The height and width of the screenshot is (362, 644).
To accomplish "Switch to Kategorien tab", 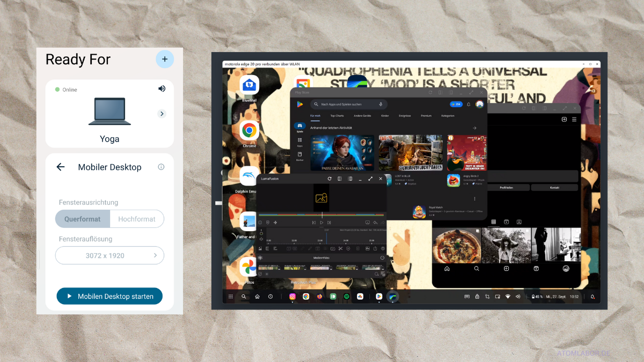I will [448, 116].
